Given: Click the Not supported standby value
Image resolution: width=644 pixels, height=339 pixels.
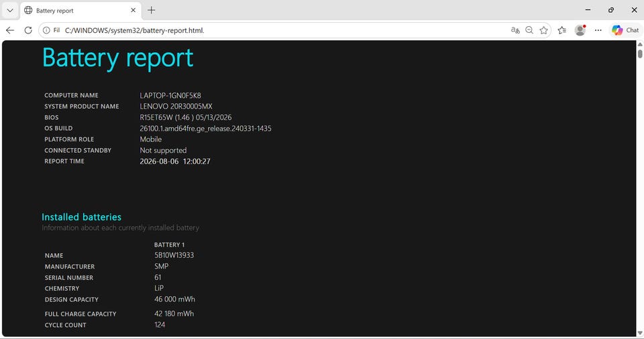Looking at the screenshot, I should point(163,150).
